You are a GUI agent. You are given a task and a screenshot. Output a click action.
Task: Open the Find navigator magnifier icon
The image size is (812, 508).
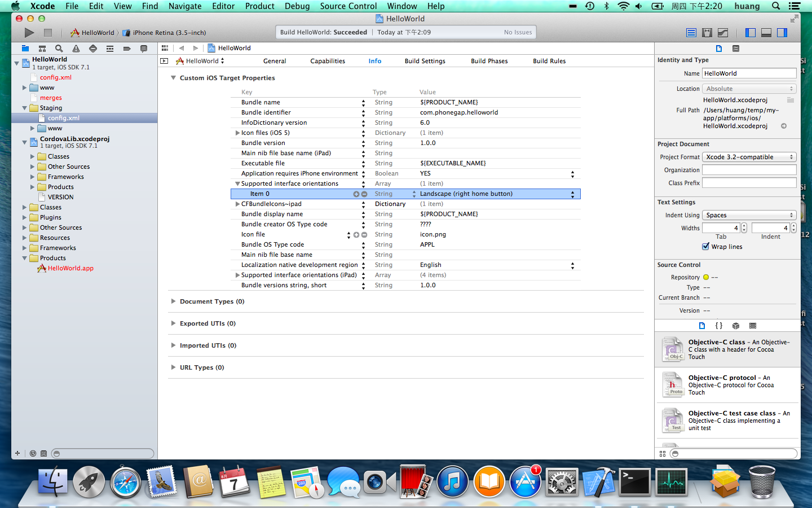(59, 49)
